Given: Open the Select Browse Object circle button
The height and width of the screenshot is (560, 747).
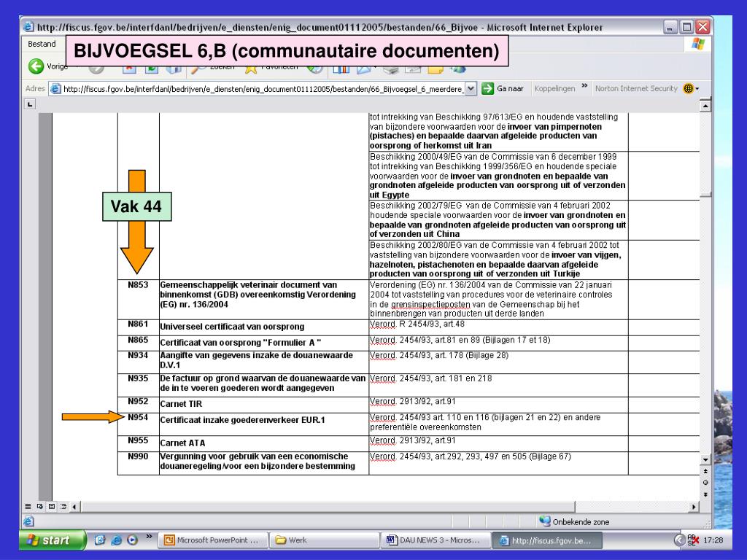Looking at the screenshot, I should [705, 483].
